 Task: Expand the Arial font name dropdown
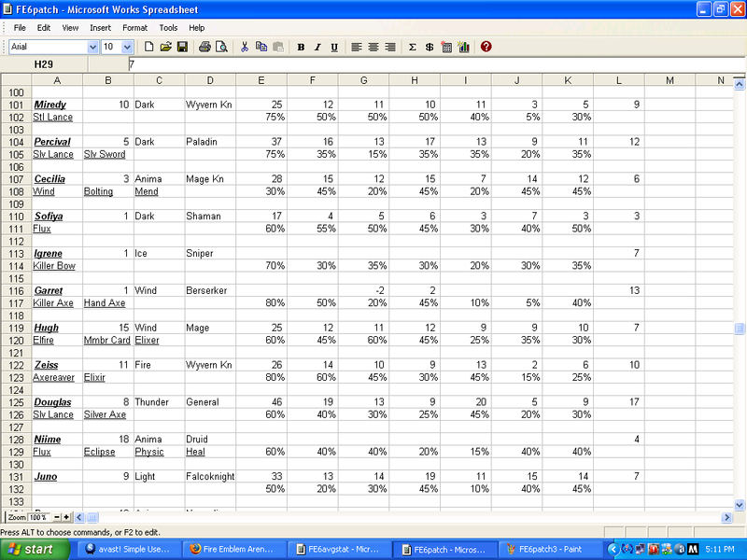[92, 47]
